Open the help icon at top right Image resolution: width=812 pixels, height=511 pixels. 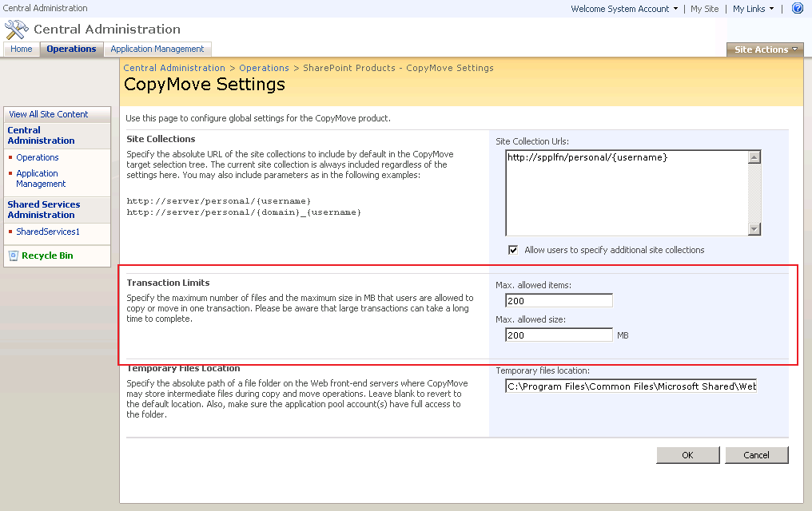click(798, 8)
